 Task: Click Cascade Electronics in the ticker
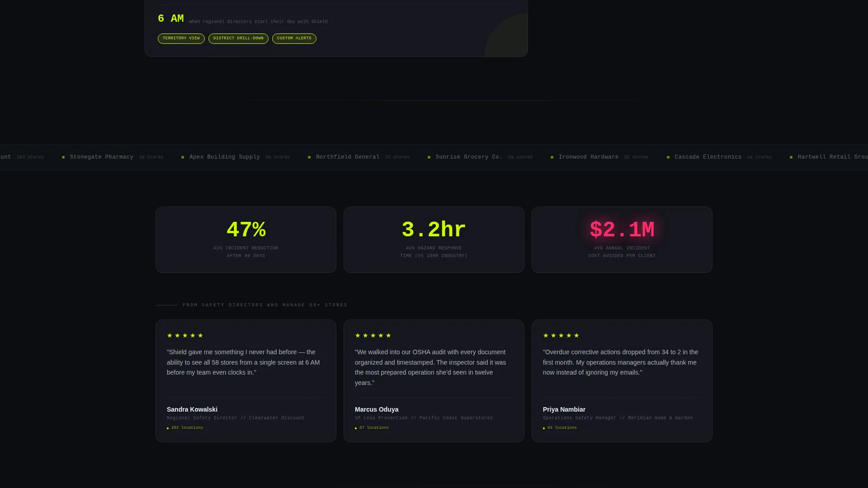pyautogui.click(x=708, y=157)
